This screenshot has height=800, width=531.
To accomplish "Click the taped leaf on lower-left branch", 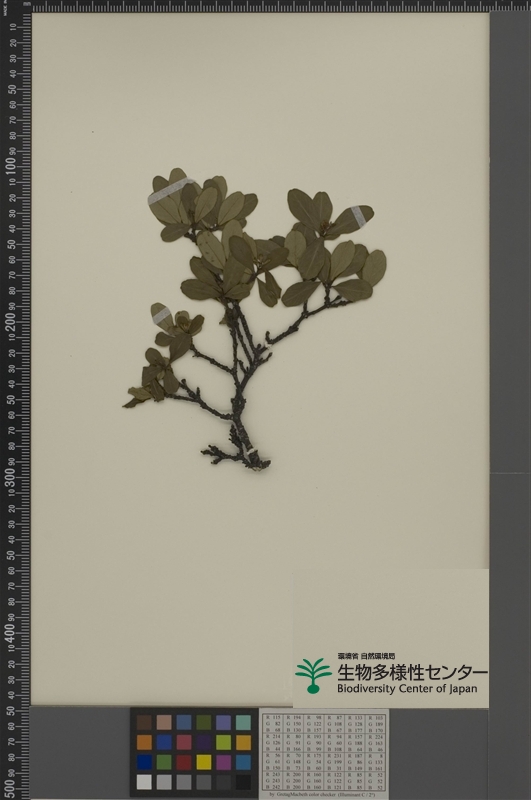I will [162, 316].
